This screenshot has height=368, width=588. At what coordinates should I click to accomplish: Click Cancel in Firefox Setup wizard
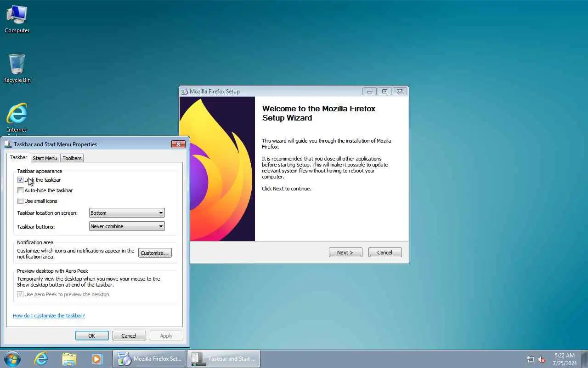coord(385,253)
